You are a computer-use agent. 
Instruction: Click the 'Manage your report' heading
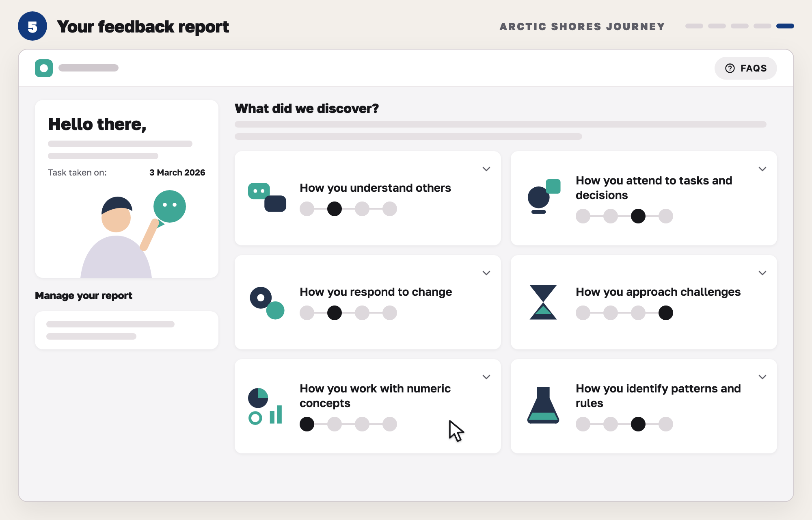click(84, 295)
